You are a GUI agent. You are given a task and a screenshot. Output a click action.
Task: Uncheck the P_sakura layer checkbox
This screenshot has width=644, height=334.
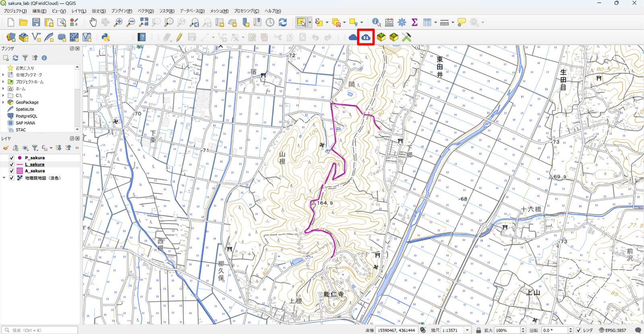(x=12, y=158)
